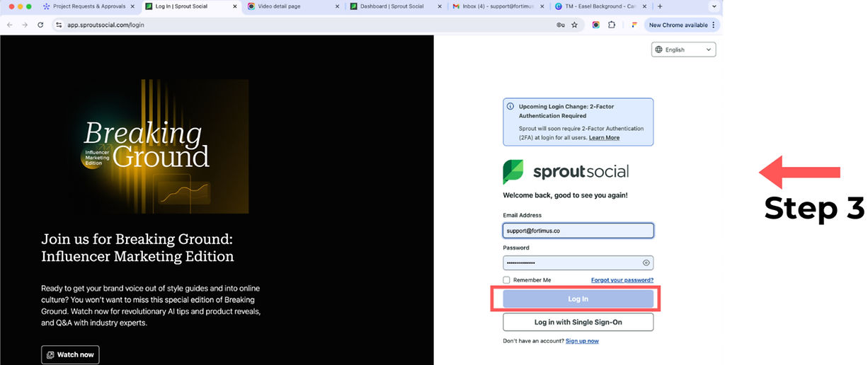Image resolution: width=868 pixels, height=365 pixels.
Task: Click Log in with Single Sign-On
Action: 578,322
